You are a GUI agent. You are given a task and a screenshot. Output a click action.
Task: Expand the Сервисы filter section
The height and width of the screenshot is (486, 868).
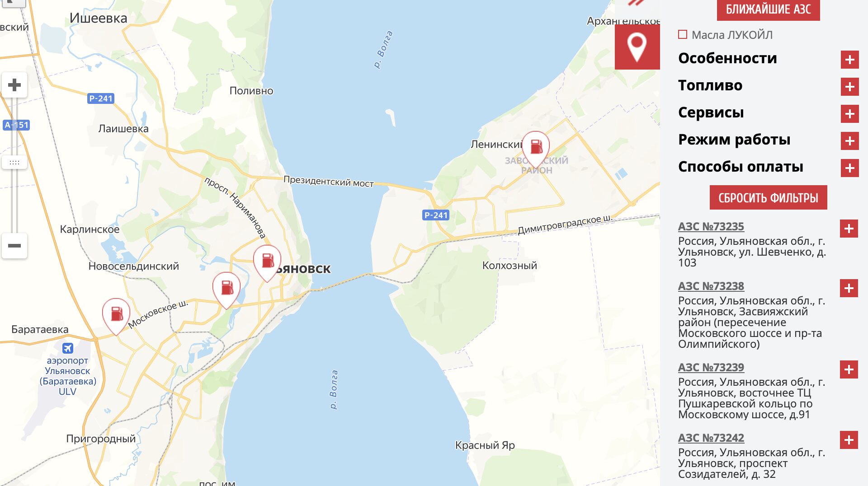pyautogui.click(x=849, y=114)
